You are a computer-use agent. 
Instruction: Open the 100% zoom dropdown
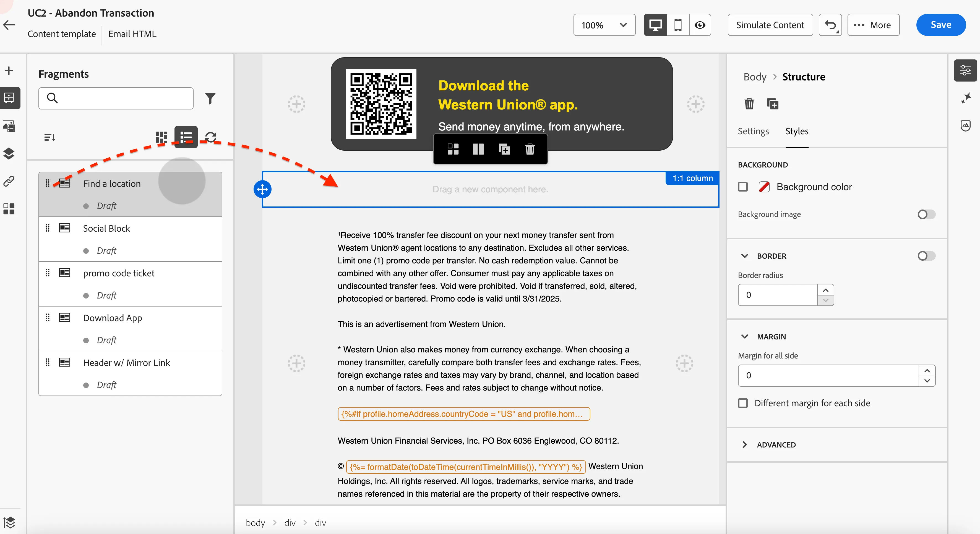(x=604, y=25)
